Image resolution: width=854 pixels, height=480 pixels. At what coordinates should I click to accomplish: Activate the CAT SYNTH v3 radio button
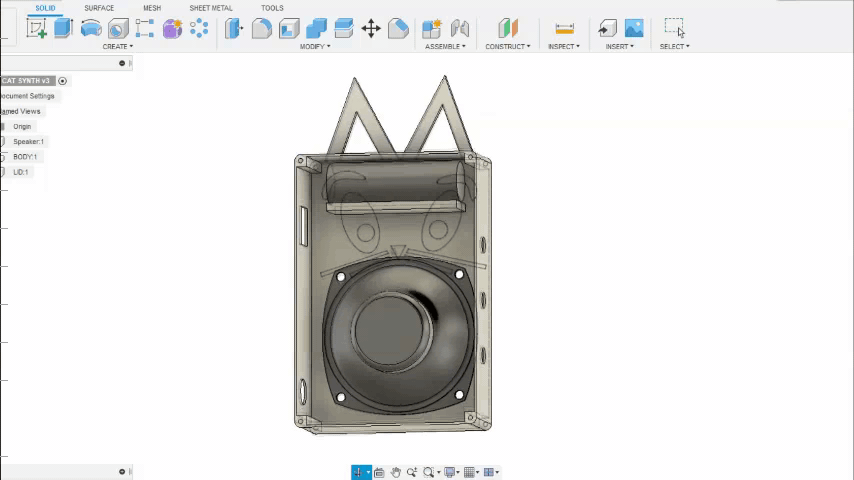click(x=62, y=81)
